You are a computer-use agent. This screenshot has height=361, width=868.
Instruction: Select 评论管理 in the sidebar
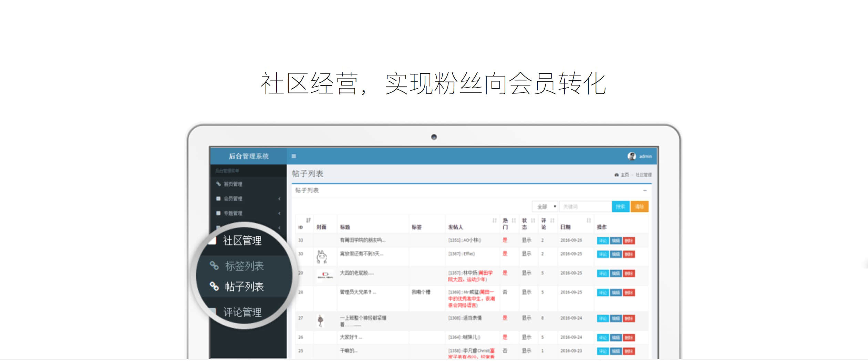click(x=242, y=312)
